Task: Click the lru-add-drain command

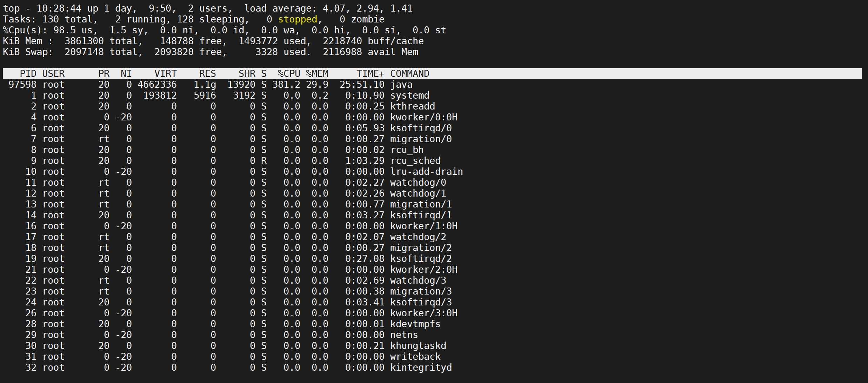Action: tap(427, 172)
